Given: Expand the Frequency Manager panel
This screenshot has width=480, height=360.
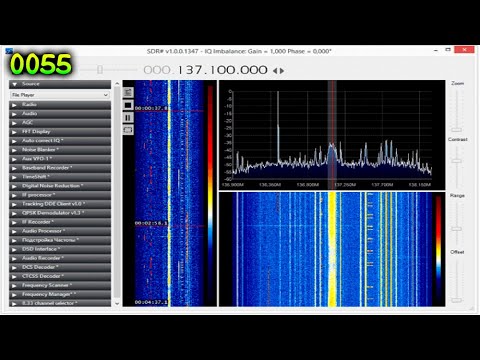Looking at the screenshot, I should pyautogui.click(x=60, y=294).
